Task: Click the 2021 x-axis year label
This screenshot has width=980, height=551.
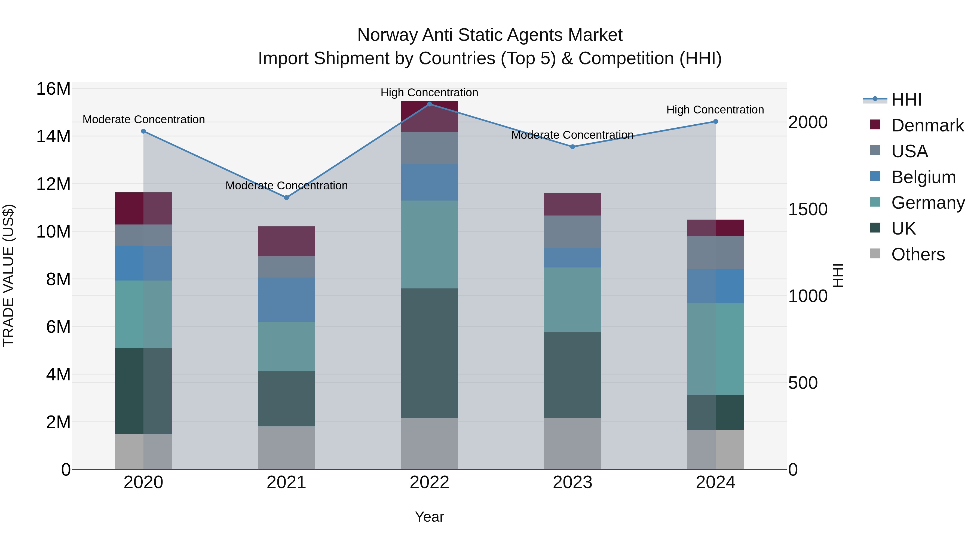Action: coord(286,482)
